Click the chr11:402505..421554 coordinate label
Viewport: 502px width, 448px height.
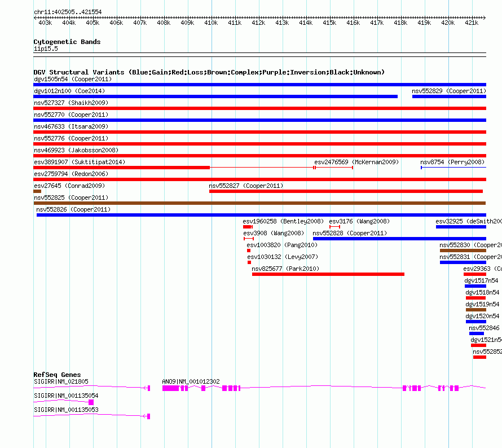pyautogui.click(x=68, y=12)
